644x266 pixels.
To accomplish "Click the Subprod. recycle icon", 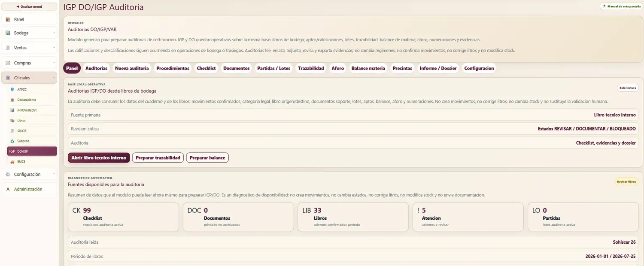I will (x=12, y=141).
